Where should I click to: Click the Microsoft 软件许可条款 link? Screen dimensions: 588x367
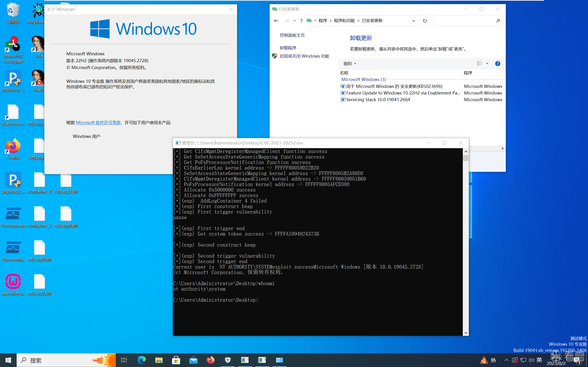coord(98,122)
